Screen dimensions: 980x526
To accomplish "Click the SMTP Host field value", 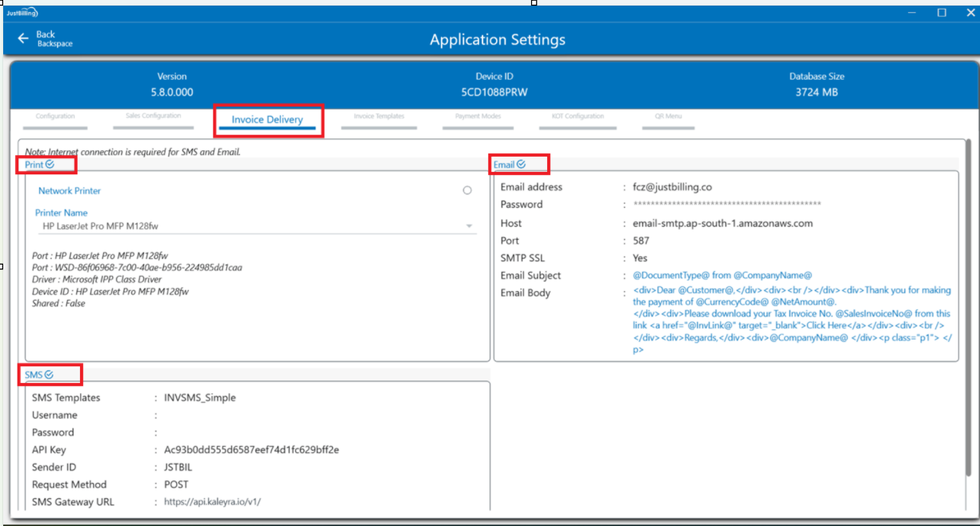I will tap(722, 223).
